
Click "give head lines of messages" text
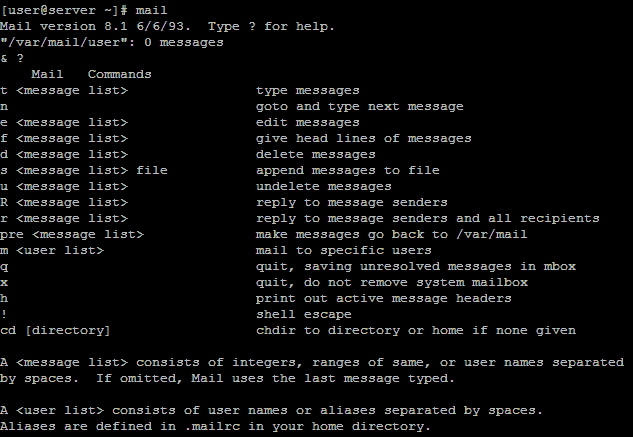click(363, 138)
